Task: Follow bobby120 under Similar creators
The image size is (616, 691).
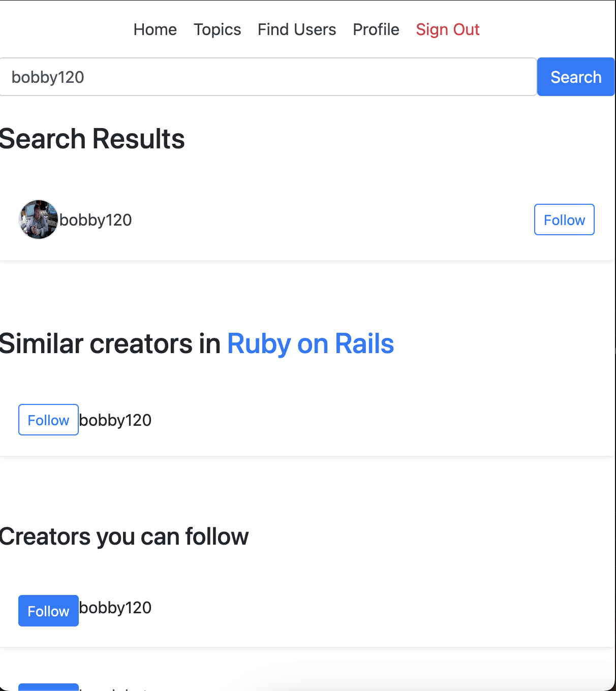Action: (48, 420)
